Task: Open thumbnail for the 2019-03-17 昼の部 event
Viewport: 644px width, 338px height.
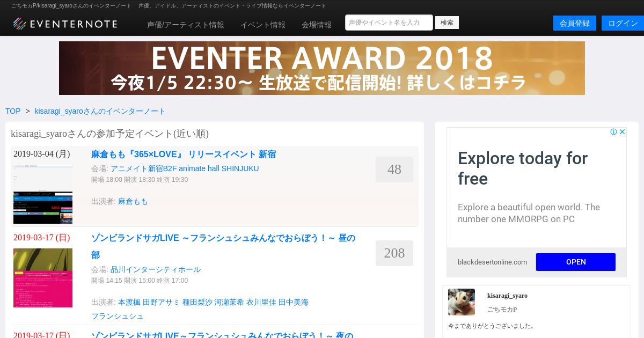Action: coord(43,278)
